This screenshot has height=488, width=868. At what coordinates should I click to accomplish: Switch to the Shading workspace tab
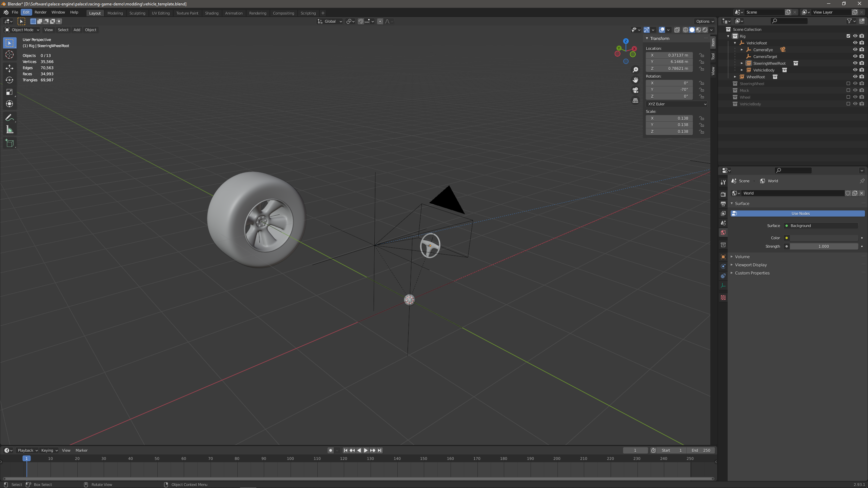coord(212,13)
